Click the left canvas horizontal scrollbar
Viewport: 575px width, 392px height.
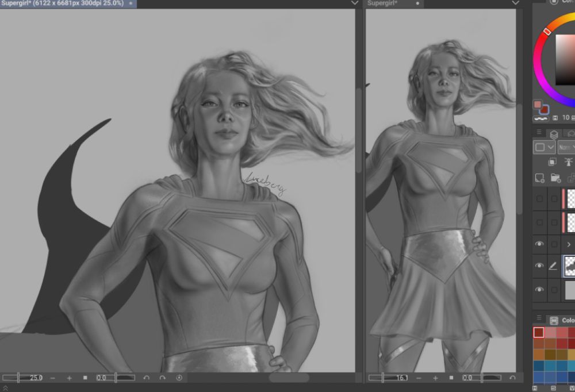coord(289,378)
